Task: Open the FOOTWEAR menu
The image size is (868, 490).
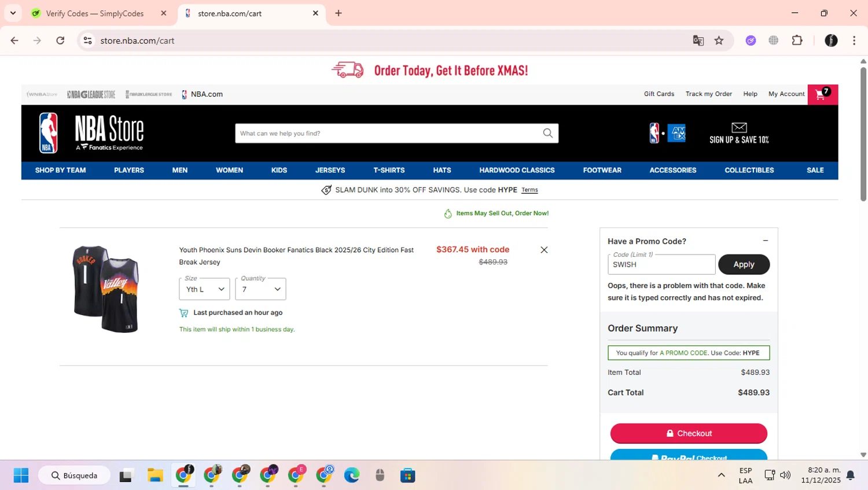Action: click(602, 170)
